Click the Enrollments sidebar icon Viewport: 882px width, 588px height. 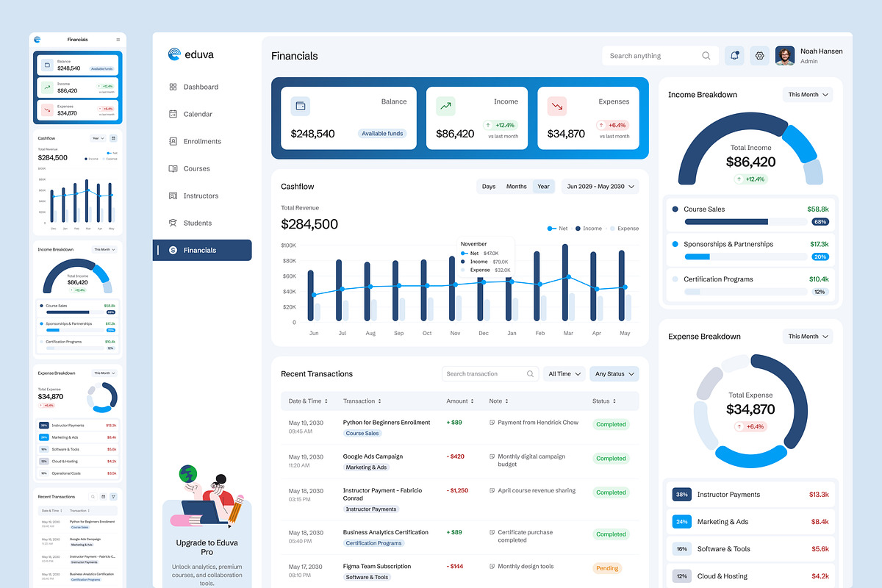tap(173, 141)
